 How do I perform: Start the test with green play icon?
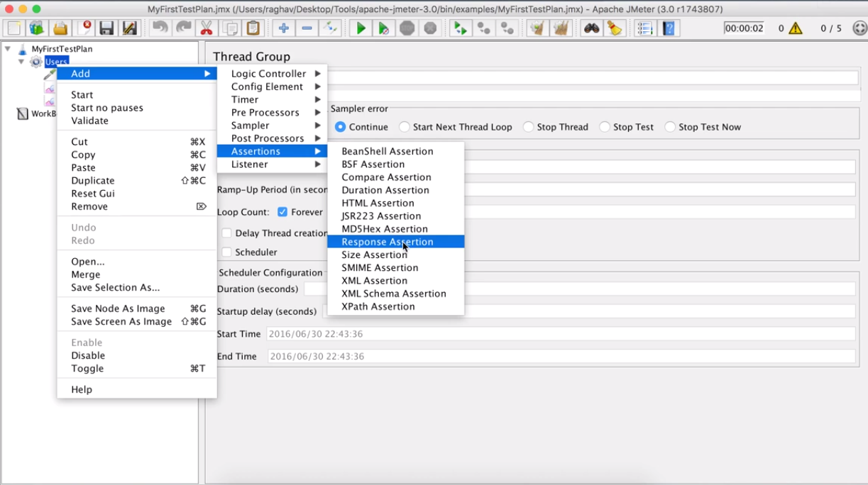pos(361,28)
